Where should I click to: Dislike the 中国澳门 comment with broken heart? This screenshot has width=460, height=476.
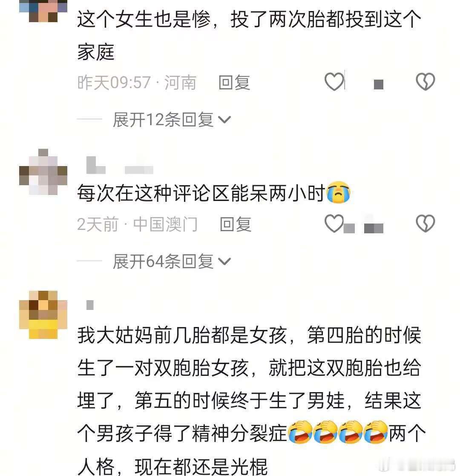[425, 224]
